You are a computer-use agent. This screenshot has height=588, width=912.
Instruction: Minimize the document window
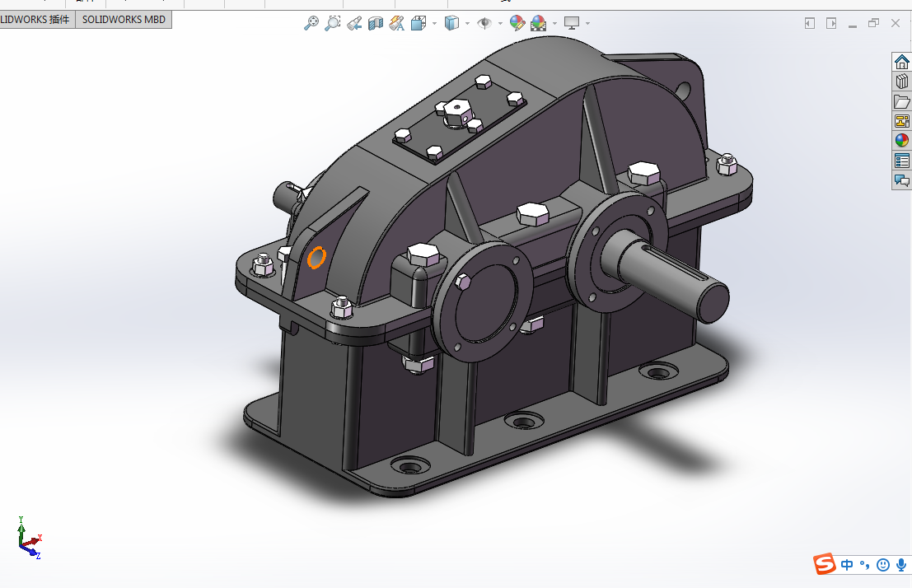pos(853,26)
